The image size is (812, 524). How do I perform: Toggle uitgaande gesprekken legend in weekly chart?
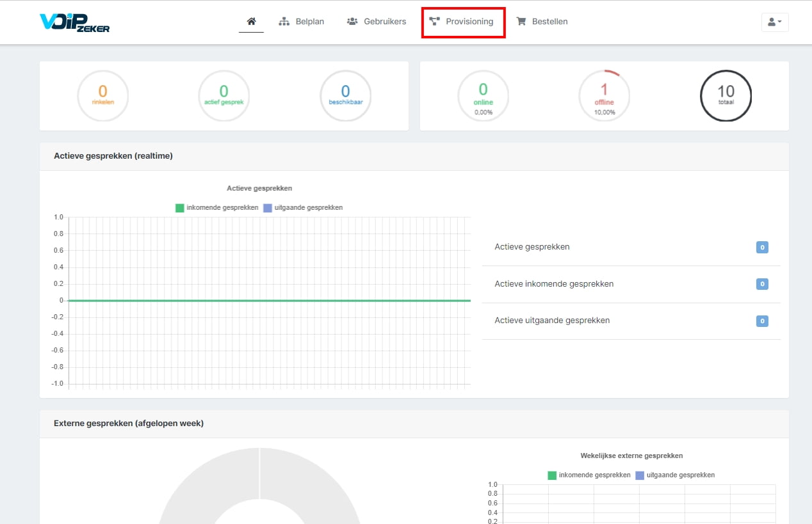click(676, 475)
